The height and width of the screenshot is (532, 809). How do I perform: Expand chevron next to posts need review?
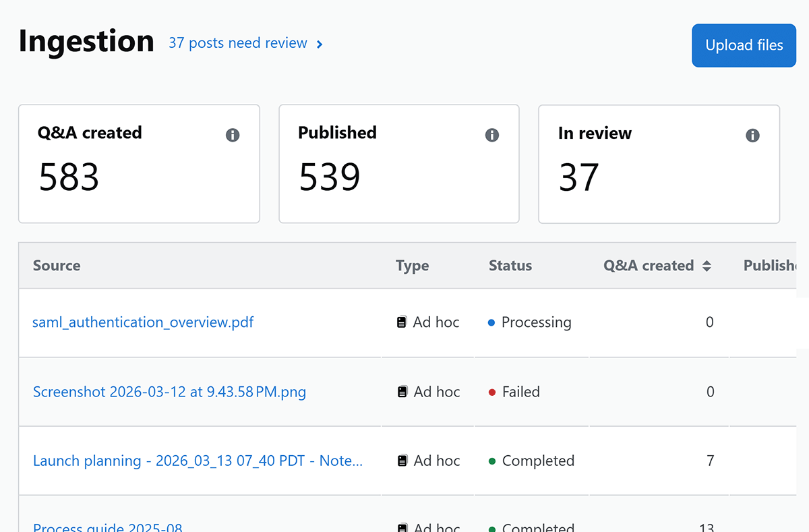point(320,45)
